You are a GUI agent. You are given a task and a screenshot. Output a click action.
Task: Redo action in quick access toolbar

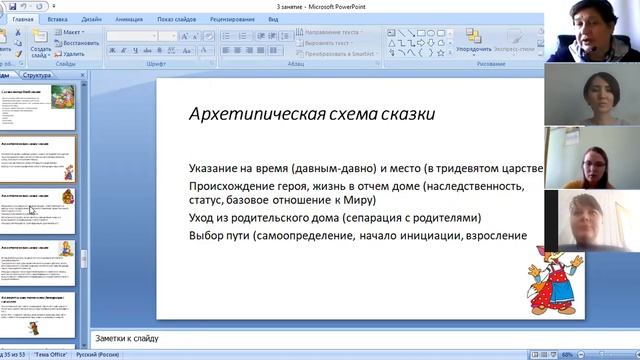[39, 7]
